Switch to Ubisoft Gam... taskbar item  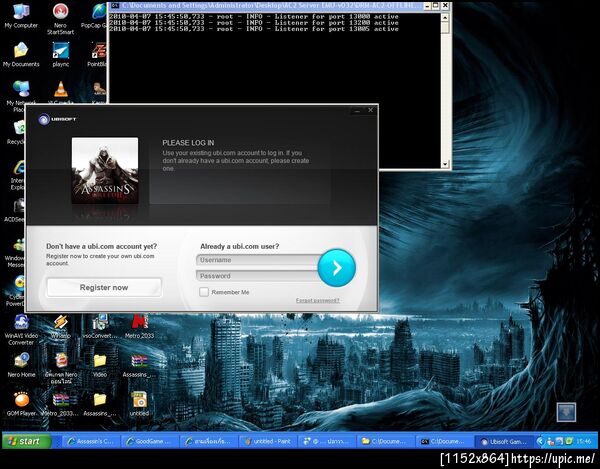click(504, 441)
